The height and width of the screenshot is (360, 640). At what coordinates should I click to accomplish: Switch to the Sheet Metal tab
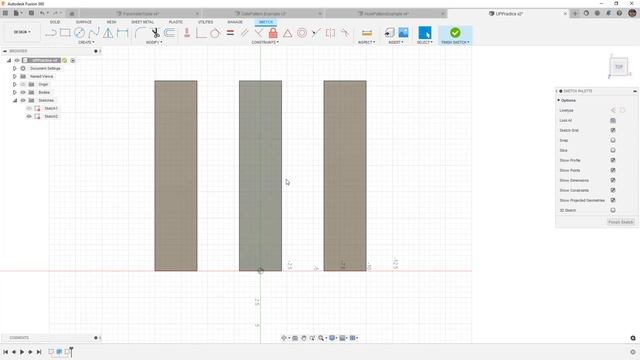click(x=142, y=22)
